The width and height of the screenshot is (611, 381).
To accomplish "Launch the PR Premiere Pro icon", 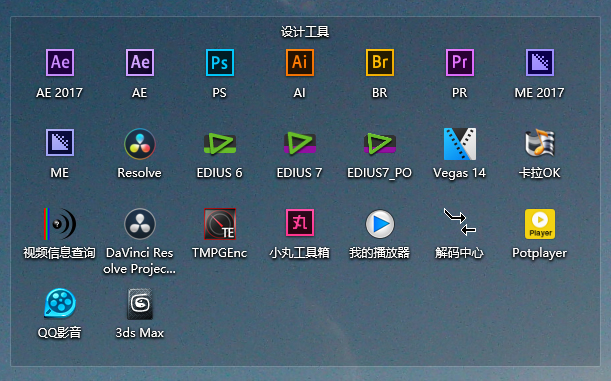I will coord(459,62).
